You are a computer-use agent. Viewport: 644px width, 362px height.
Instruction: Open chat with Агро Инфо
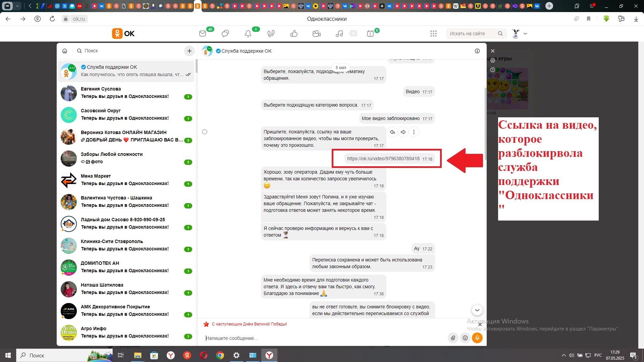(x=126, y=333)
